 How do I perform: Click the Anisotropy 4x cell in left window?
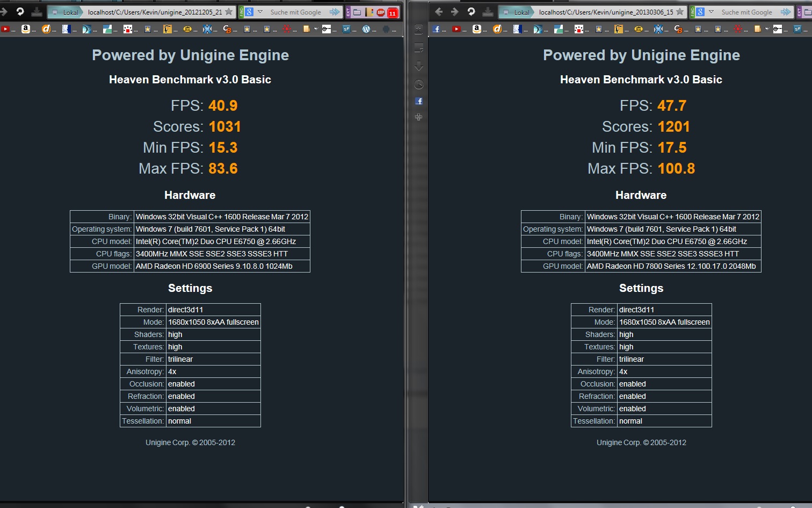[x=213, y=371]
